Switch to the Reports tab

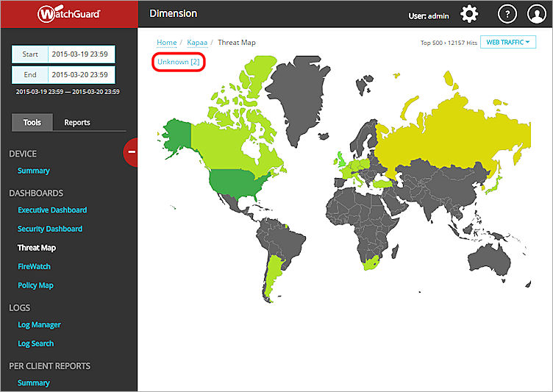coord(79,123)
